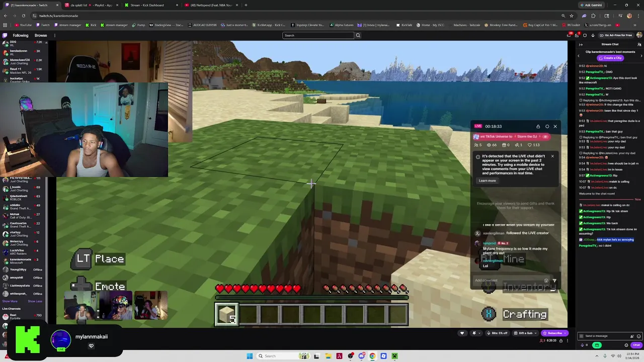Viewport: 644px width, 362px height.
Task: Click the green channel points button
Action: [597, 345]
